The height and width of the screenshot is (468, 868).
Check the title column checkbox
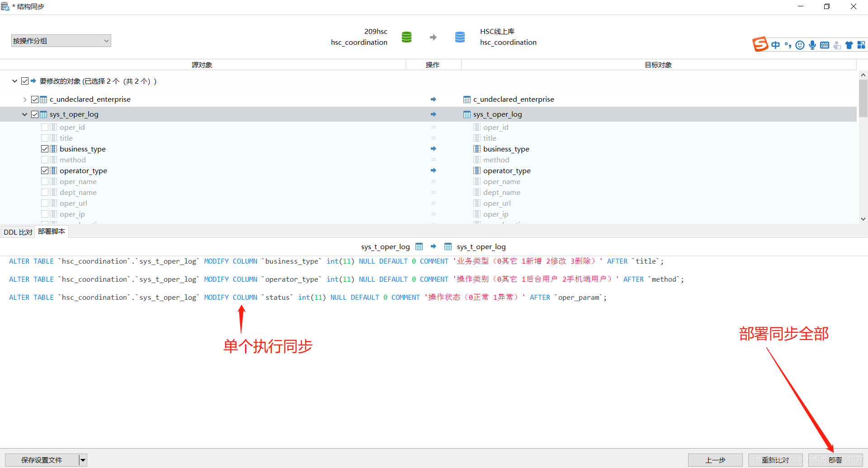pyautogui.click(x=45, y=138)
